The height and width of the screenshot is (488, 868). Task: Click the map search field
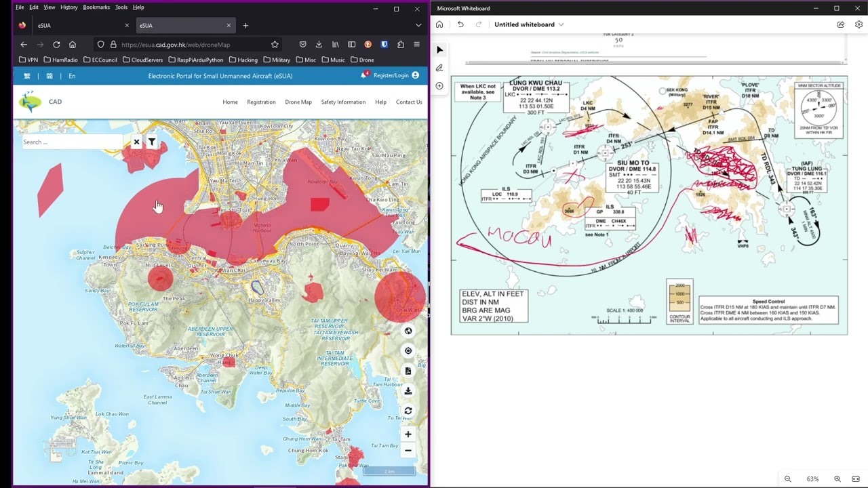coord(73,142)
